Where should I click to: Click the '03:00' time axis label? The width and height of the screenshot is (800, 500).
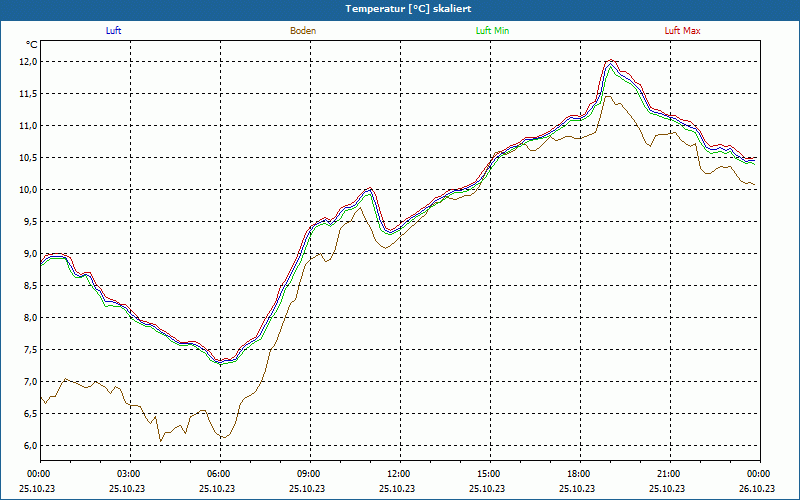[x=131, y=474]
